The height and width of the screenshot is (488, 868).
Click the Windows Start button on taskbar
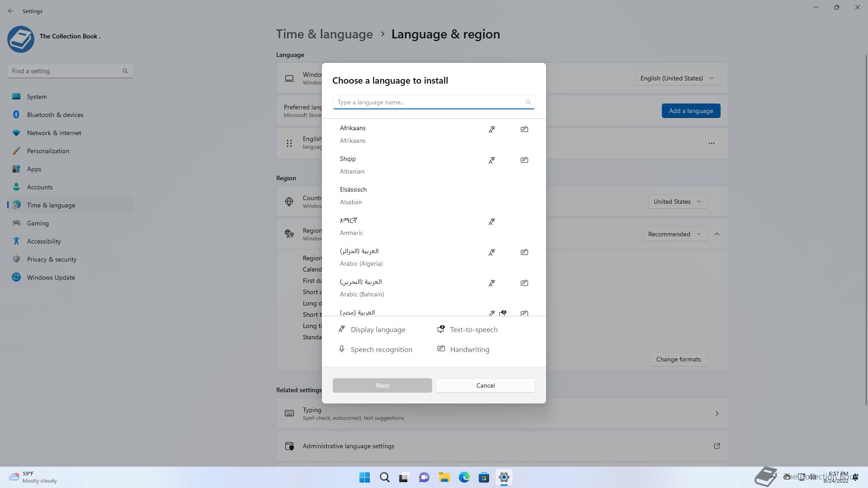pyautogui.click(x=364, y=477)
